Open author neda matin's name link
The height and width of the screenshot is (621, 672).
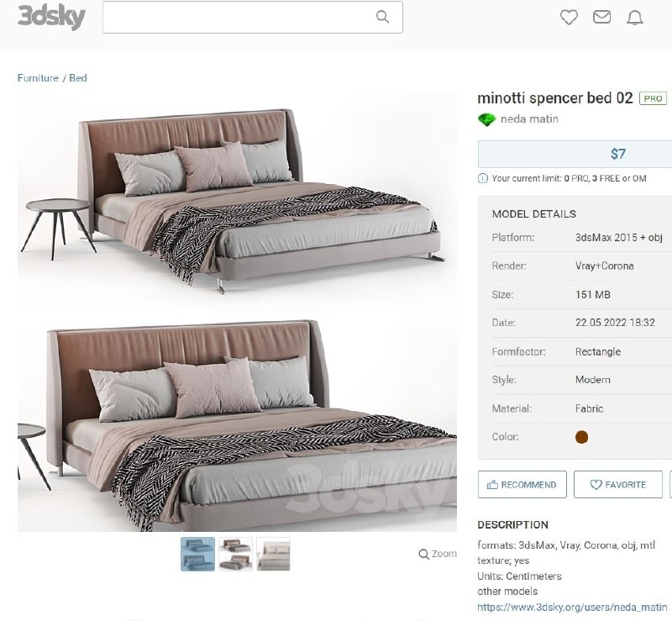(x=529, y=119)
